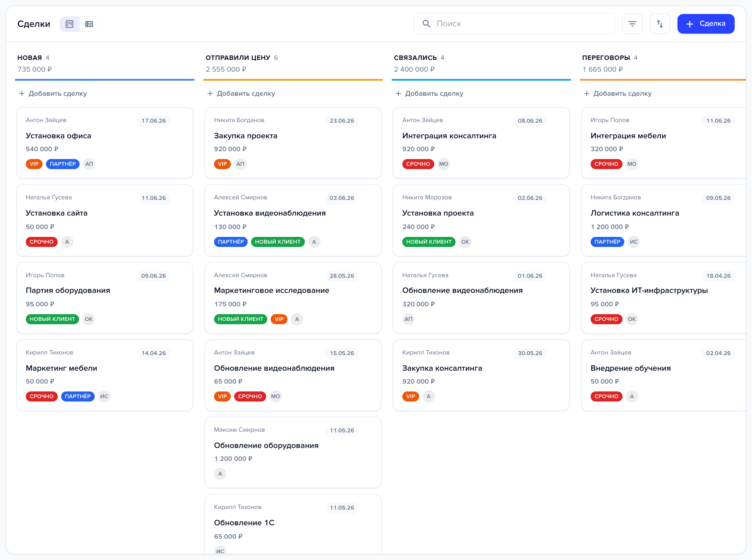This screenshot has width=752, height=560.
Task: Switch to kanban board view
Action: 69,24
